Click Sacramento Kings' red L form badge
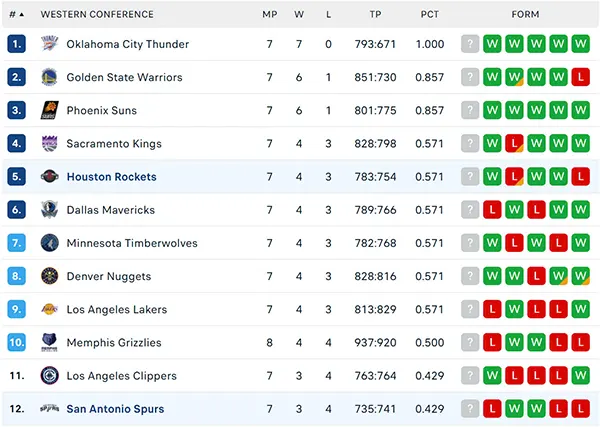The width and height of the screenshot is (600, 427). (514, 143)
